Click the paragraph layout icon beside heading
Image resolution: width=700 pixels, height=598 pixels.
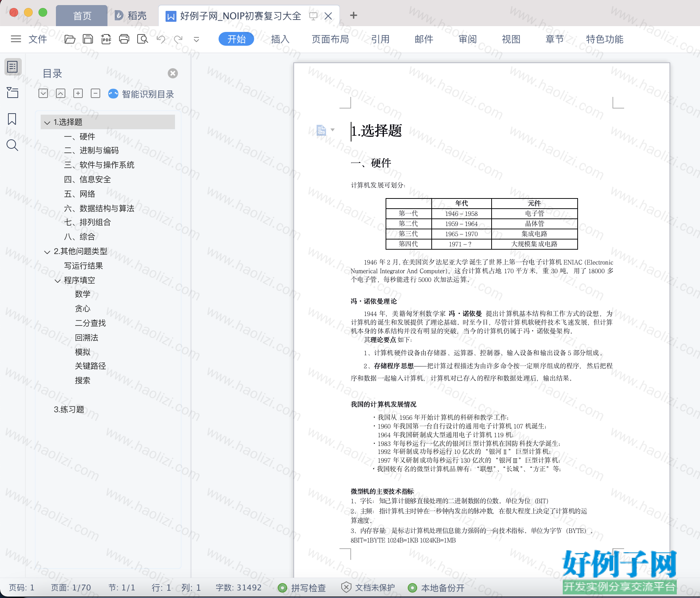(321, 130)
